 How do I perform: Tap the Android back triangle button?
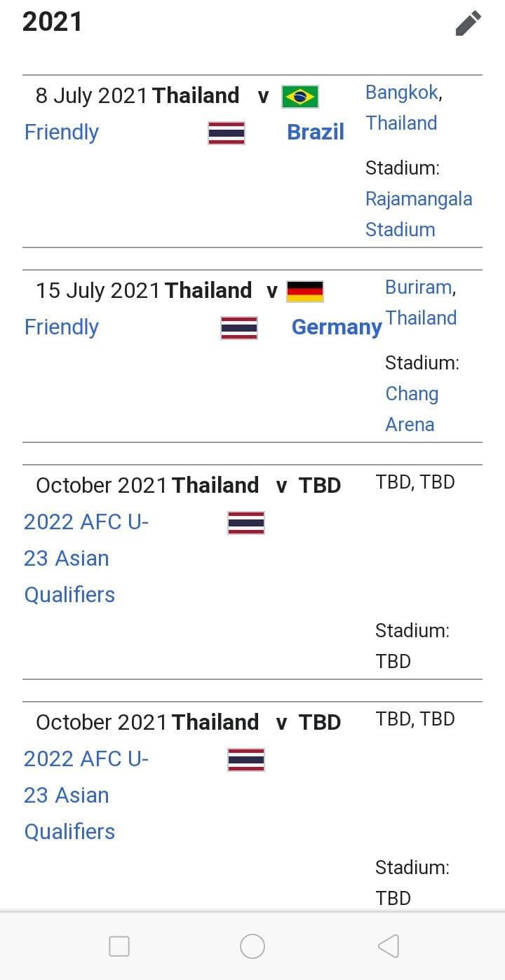click(x=388, y=946)
